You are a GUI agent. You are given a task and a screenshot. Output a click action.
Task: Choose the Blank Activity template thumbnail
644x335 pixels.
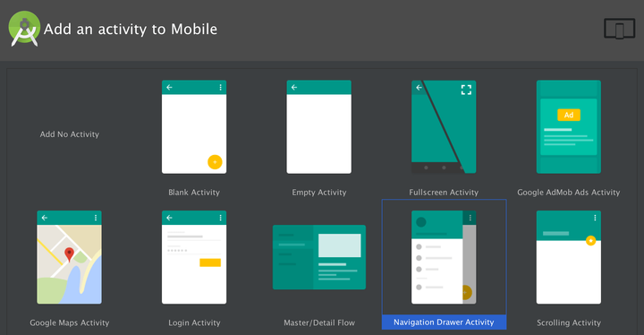[194, 127]
